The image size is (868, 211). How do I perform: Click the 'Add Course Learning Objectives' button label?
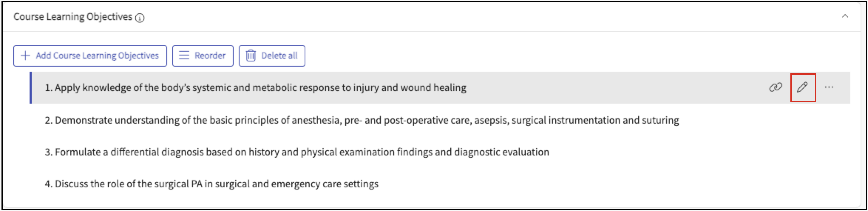(x=97, y=56)
